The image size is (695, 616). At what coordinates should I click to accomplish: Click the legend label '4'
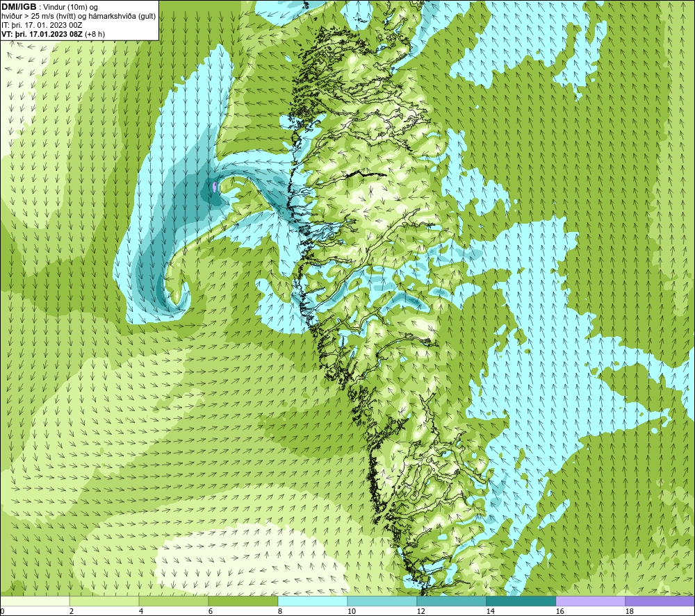(141, 612)
